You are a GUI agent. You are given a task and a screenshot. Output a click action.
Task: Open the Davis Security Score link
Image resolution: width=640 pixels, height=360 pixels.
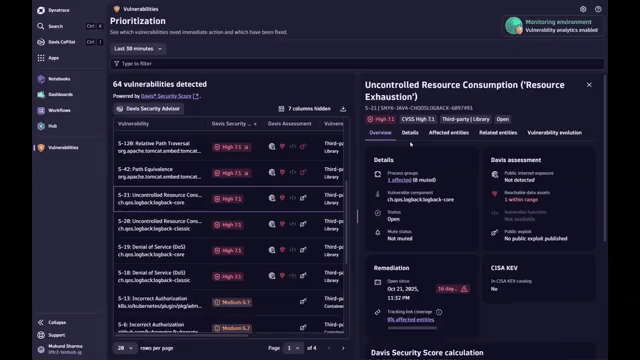coord(166,96)
